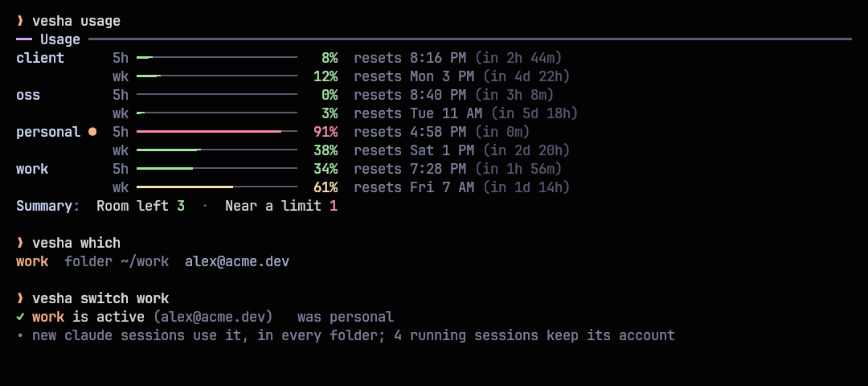This screenshot has height=386, width=868.
Task: Click 'resets Tue 11 AM (in 5d 18h)'
Action: click(x=466, y=113)
